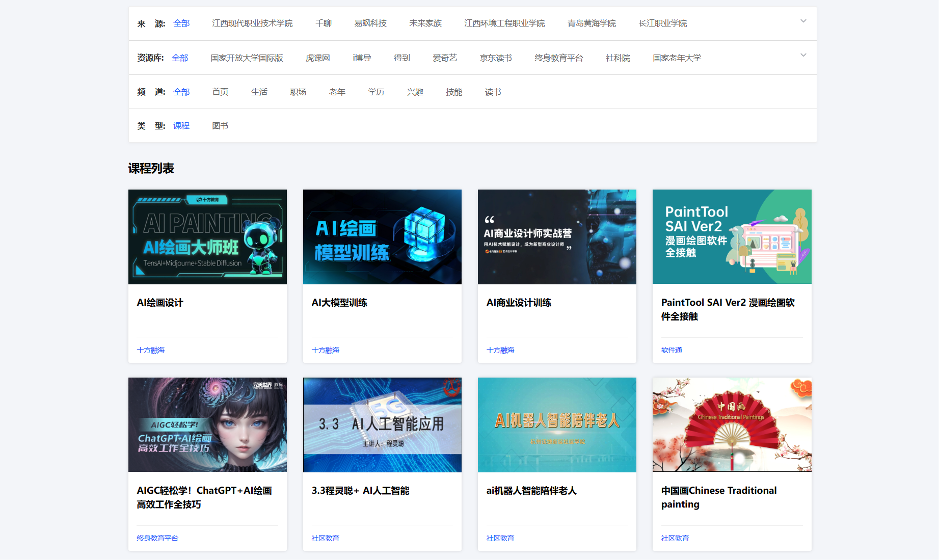Expand the 资源库 filter row chevron
Screen dimensions: 939x560
[803, 55]
